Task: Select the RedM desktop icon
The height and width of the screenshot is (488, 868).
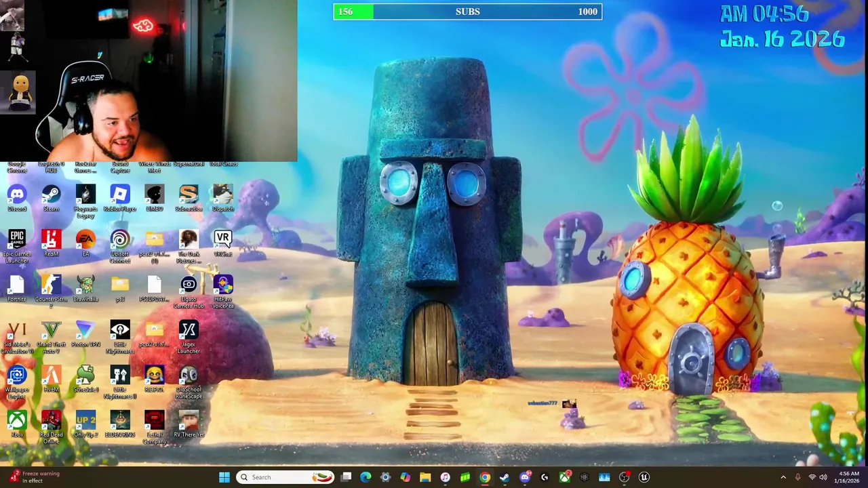Action: 52,244
